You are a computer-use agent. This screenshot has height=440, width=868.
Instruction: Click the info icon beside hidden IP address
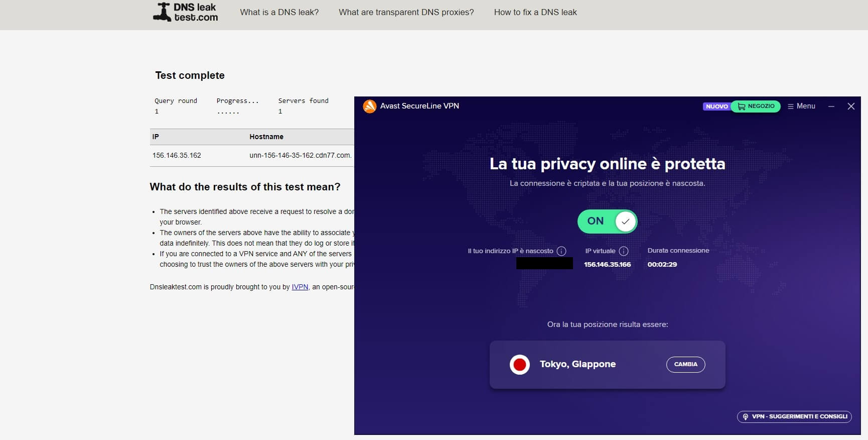pyautogui.click(x=561, y=251)
